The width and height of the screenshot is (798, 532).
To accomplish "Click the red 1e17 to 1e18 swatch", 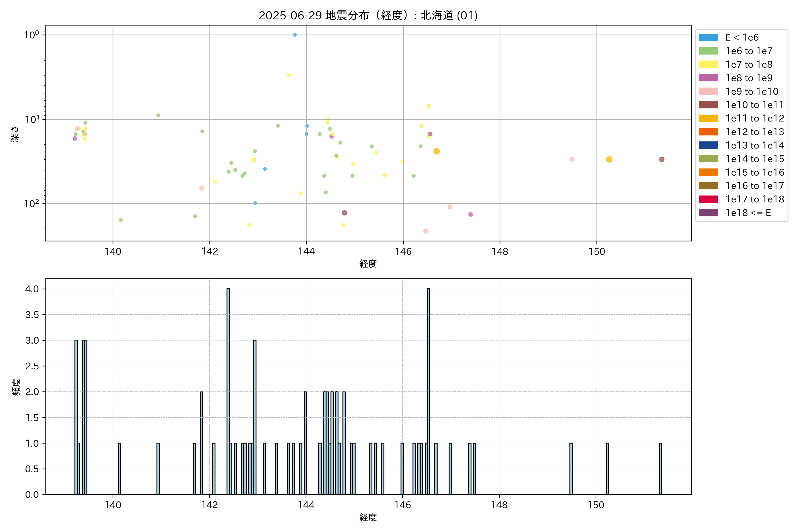I will tap(708, 199).
